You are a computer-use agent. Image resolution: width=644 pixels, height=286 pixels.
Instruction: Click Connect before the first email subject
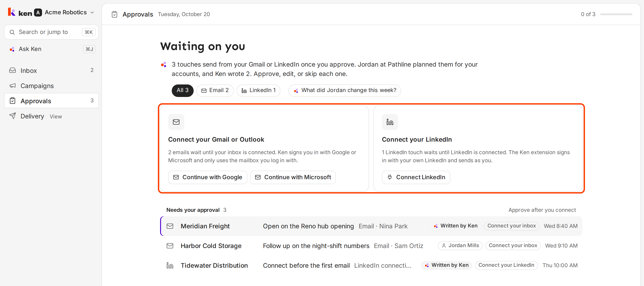pos(307,265)
